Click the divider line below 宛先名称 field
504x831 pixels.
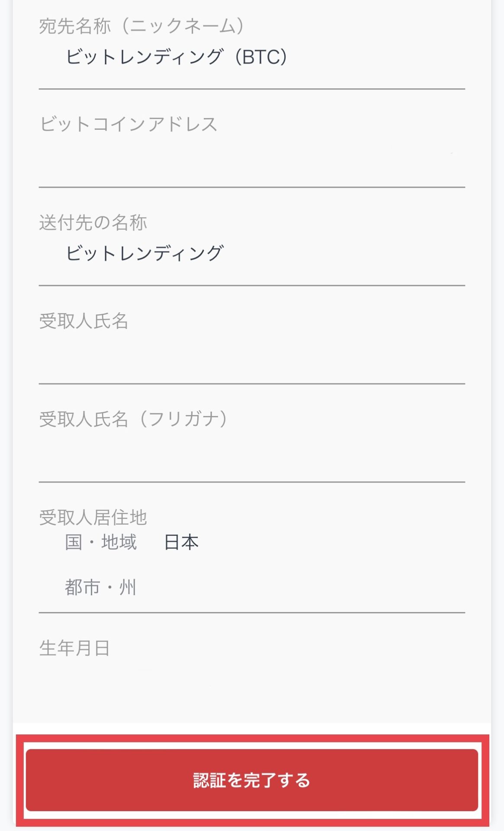(x=252, y=89)
